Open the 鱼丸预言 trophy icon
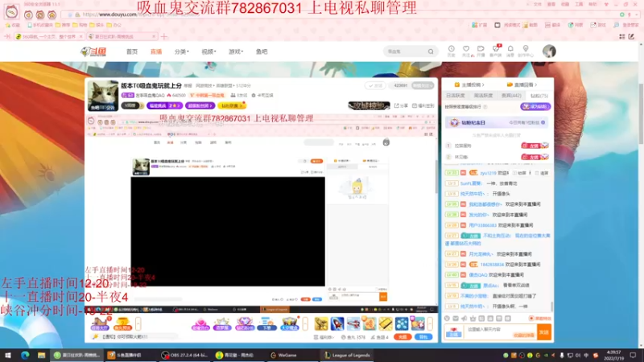Screen dimensions: 644x362 point(122,323)
